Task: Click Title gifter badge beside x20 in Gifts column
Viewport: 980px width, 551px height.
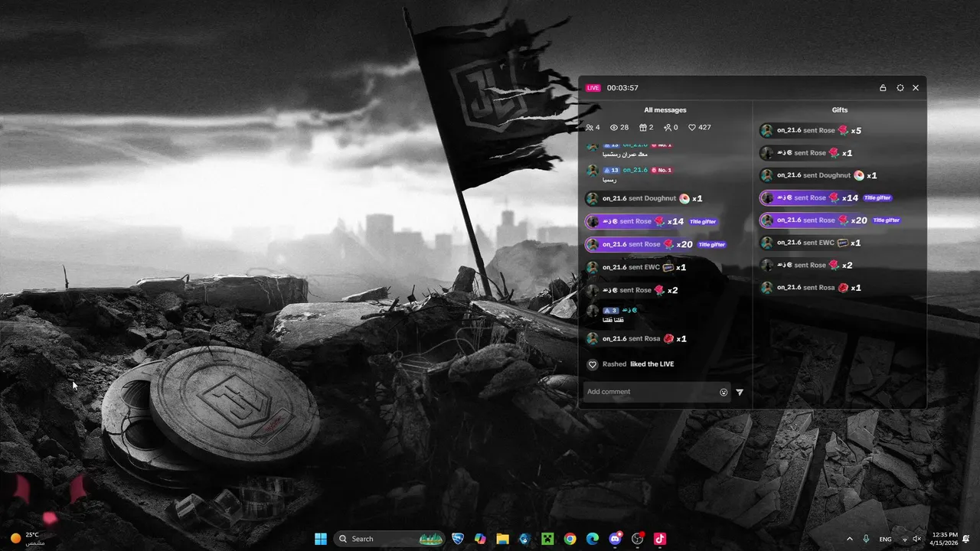Action: [x=887, y=220]
